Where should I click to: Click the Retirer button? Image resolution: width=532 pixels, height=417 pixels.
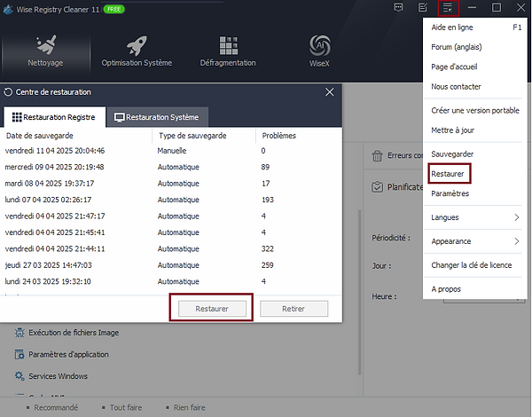tap(293, 309)
